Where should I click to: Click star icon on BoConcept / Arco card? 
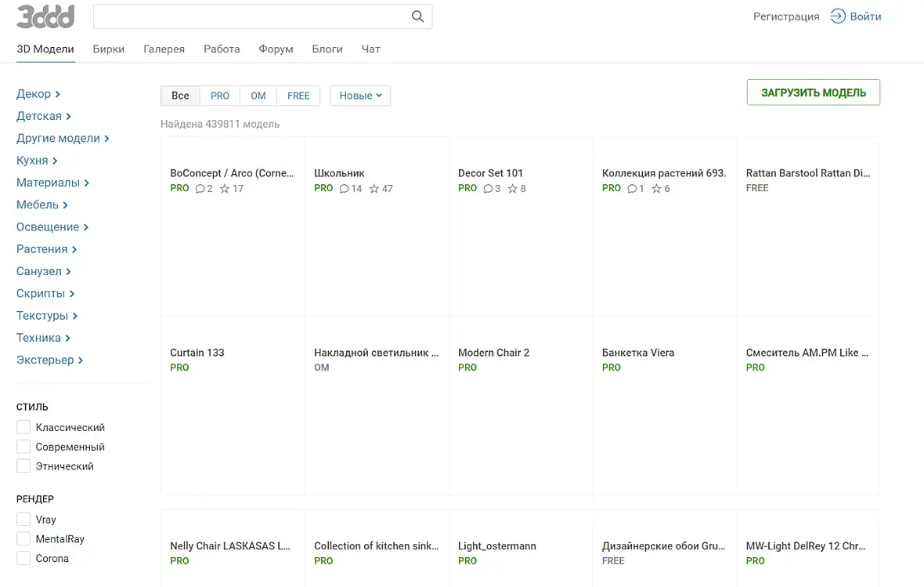(x=225, y=189)
